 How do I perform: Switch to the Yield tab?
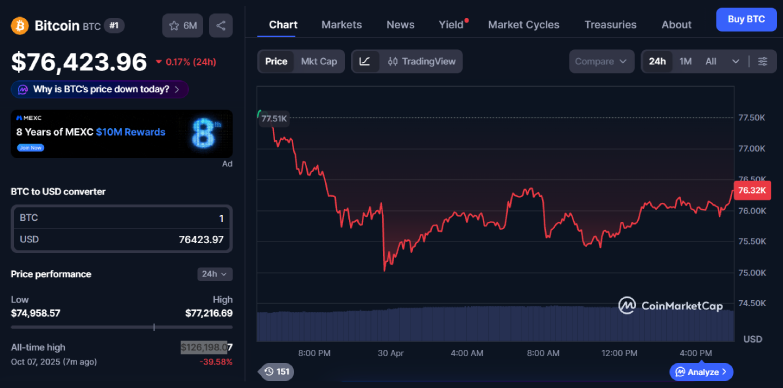[451, 24]
